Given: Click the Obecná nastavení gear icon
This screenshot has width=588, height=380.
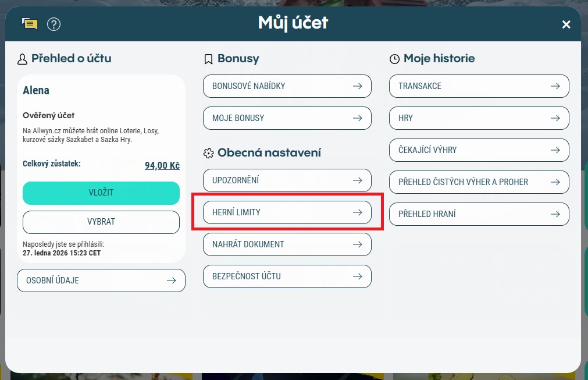Looking at the screenshot, I should click(x=208, y=153).
